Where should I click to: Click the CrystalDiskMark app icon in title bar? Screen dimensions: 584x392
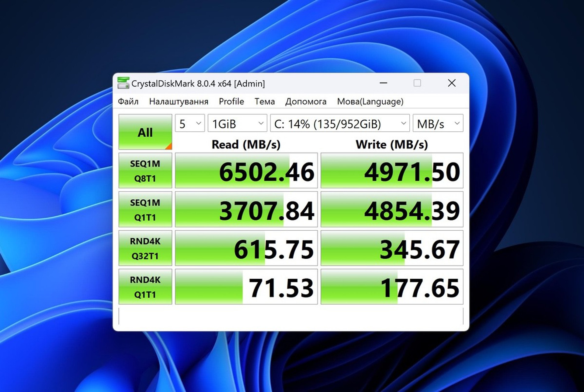pos(123,83)
